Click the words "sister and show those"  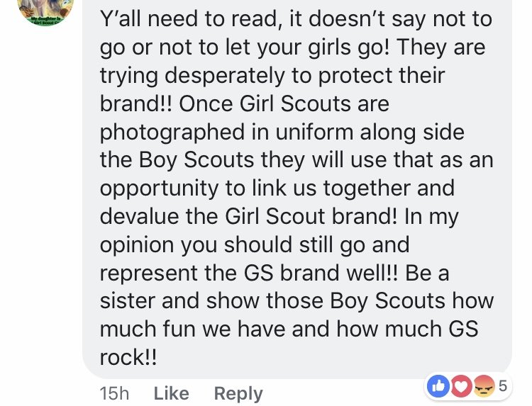point(212,301)
